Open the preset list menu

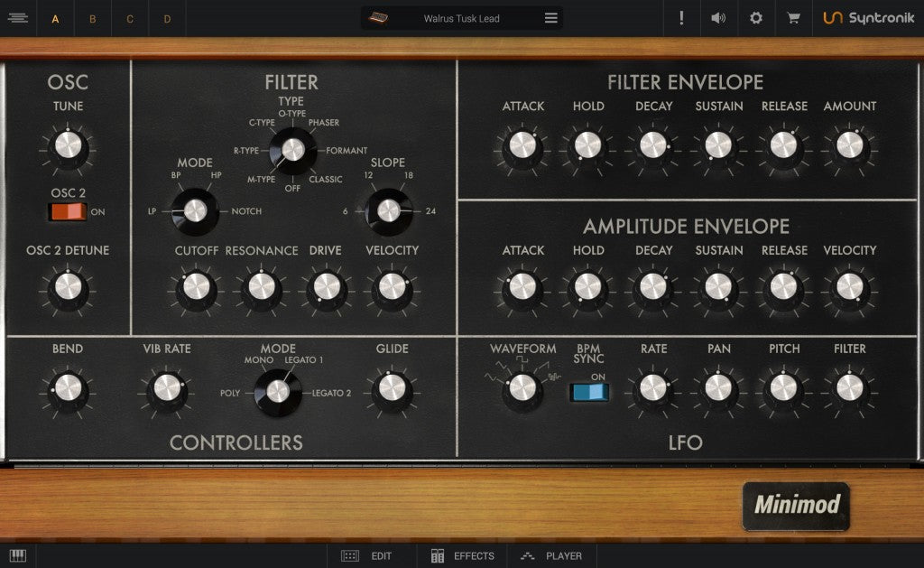click(x=550, y=17)
